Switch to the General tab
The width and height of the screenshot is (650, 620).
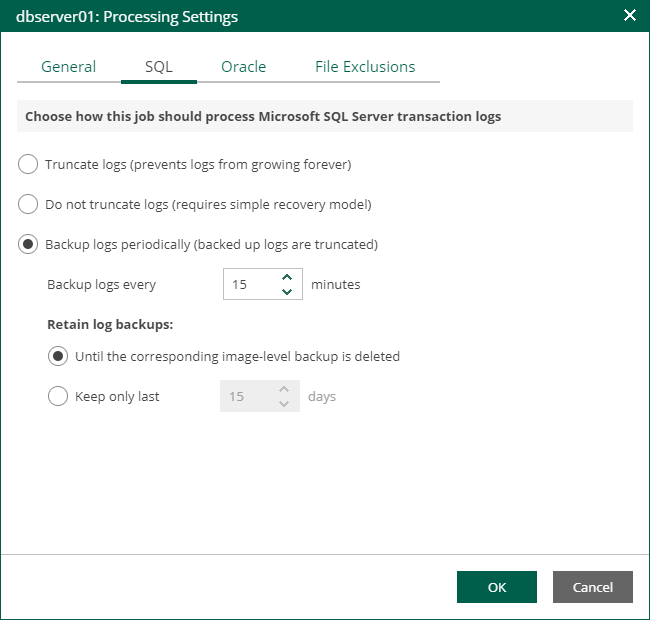(68, 67)
